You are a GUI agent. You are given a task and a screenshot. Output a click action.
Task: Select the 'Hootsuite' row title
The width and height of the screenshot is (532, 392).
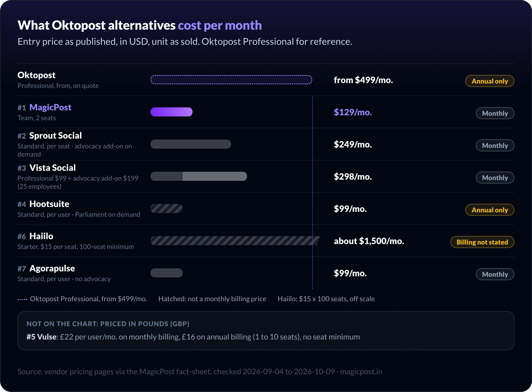(x=49, y=204)
